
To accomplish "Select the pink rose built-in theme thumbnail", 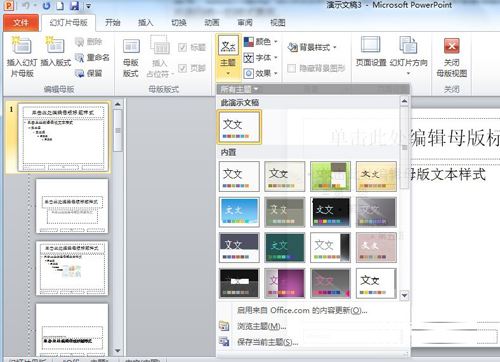I will click(x=376, y=248).
